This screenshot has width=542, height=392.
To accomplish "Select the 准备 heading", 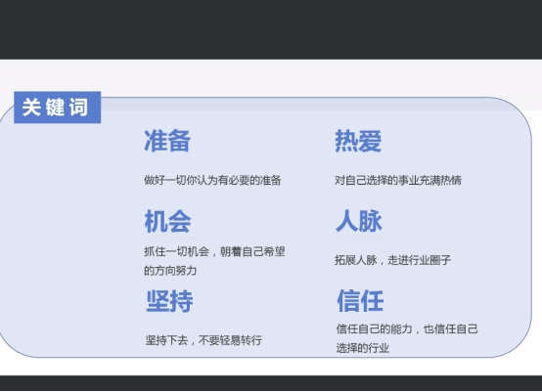I will (x=167, y=141).
